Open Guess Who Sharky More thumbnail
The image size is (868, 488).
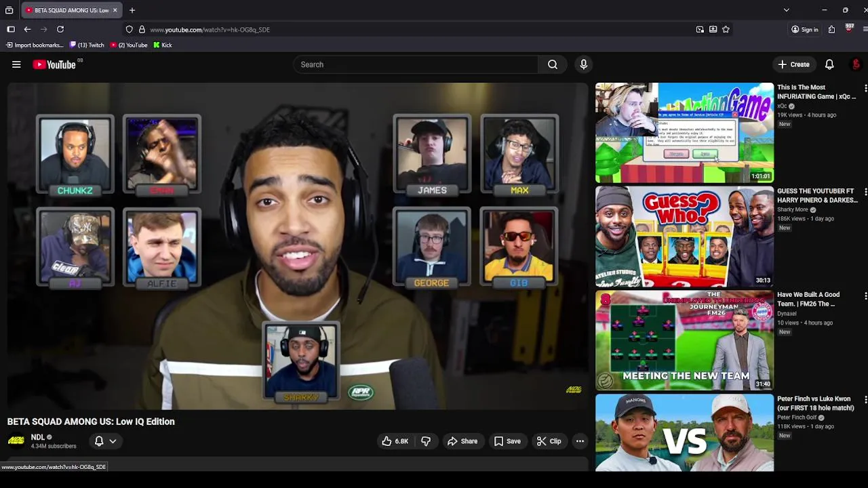coord(684,237)
